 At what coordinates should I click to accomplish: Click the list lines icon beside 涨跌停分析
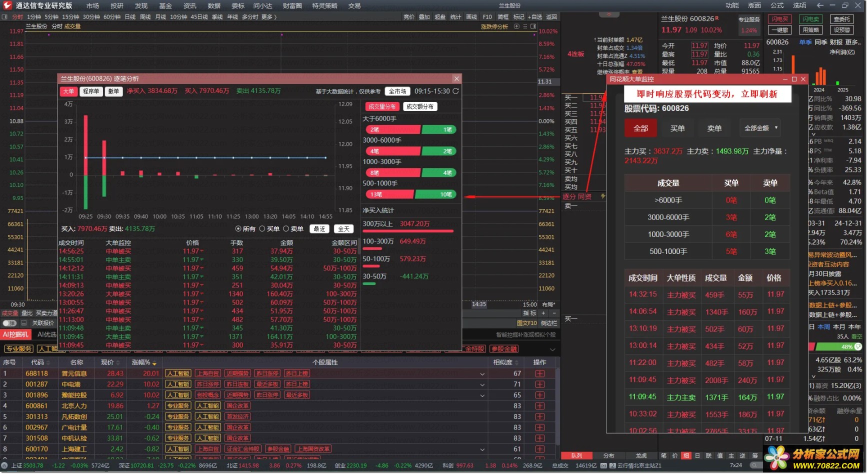(525, 26)
